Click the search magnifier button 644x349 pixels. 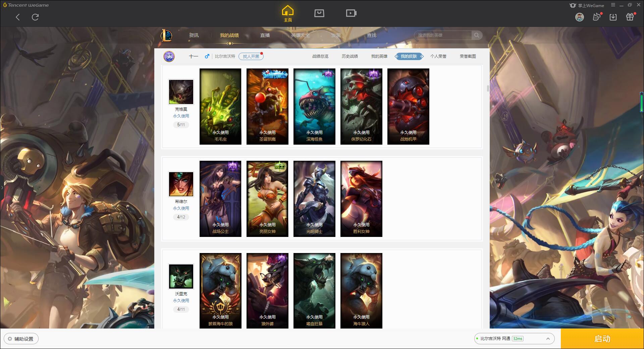click(477, 35)
